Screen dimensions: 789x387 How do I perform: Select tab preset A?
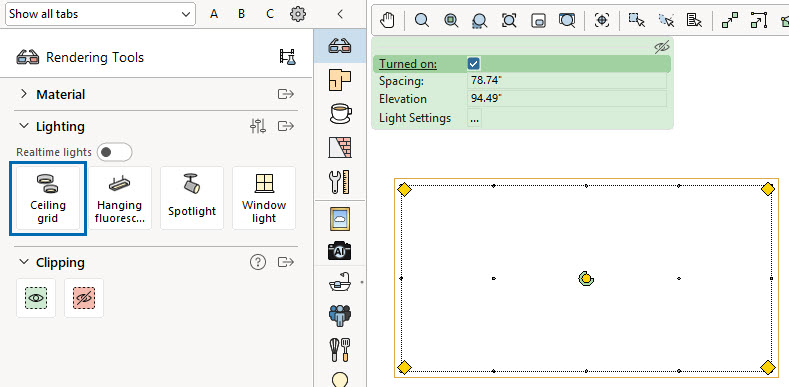pos(214,14)
